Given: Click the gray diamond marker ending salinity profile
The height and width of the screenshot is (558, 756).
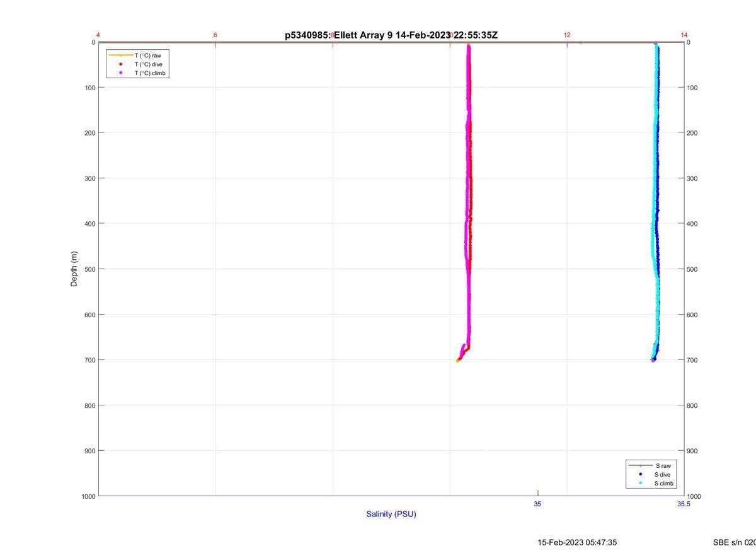Looking at the screenshot, I should click(653, 359).
